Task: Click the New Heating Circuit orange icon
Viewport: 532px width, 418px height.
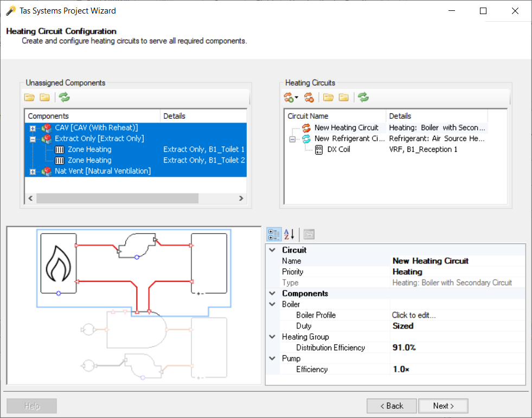Action: click(x=306, y=128)
